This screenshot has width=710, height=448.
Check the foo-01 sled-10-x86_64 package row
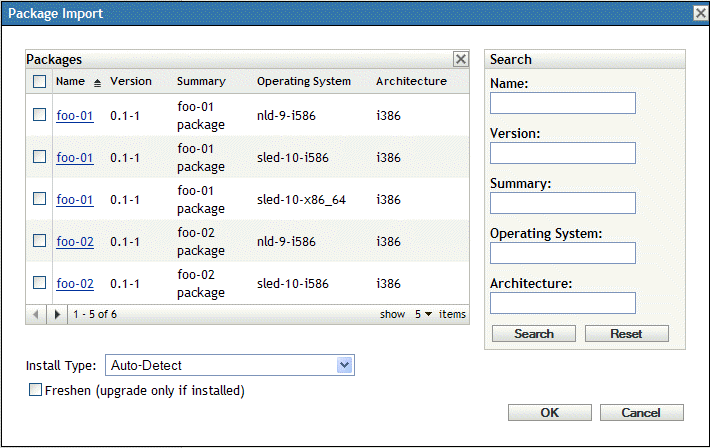click(39, 199)
